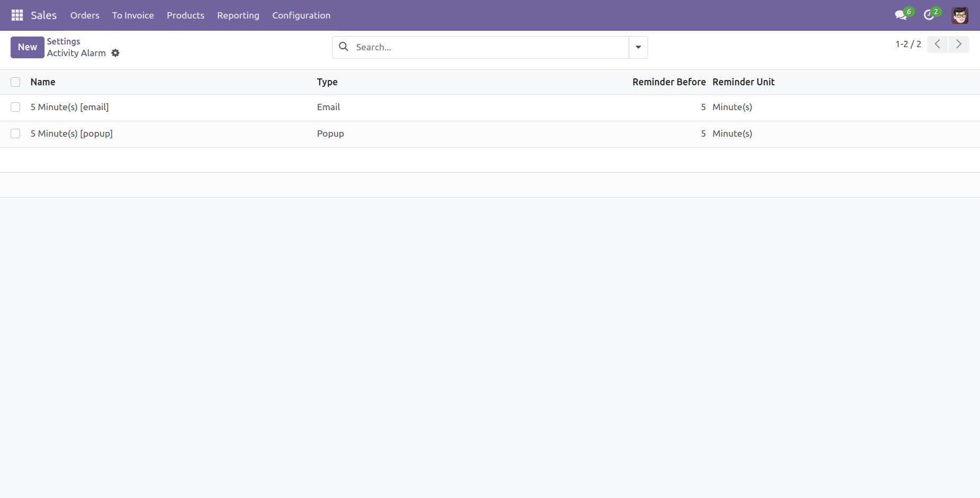Expand the search options dropdown arrow
980x498 pixels.
(x=638, y=47)
